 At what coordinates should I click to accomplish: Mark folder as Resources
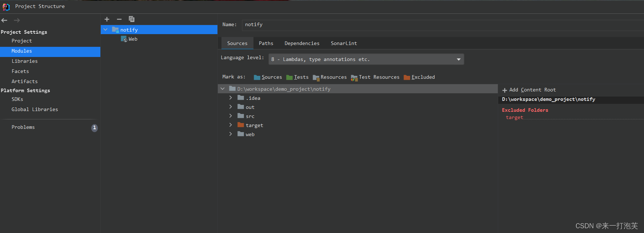(x=330, y=77)
